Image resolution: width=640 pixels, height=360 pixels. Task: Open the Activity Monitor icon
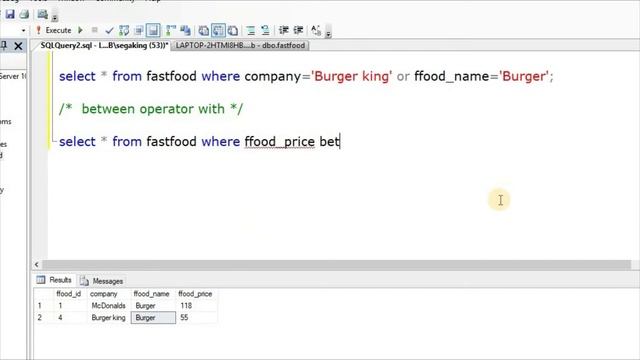pos(42,14)
